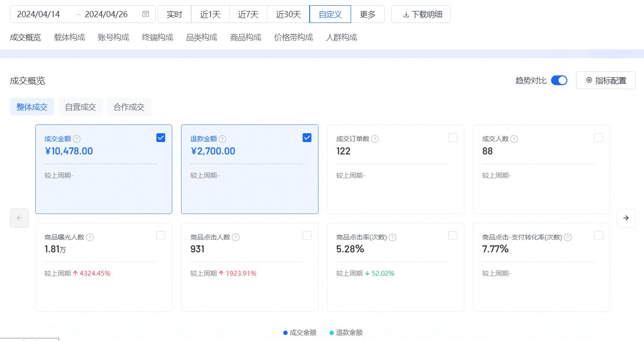Check the 成交订单数 metric checkbox
Viewport: 644px width, 341px height.
(x=453, y=138)
